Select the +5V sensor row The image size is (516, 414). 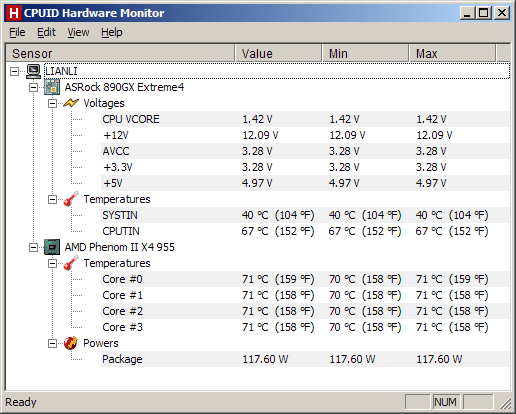pos(305,183)
